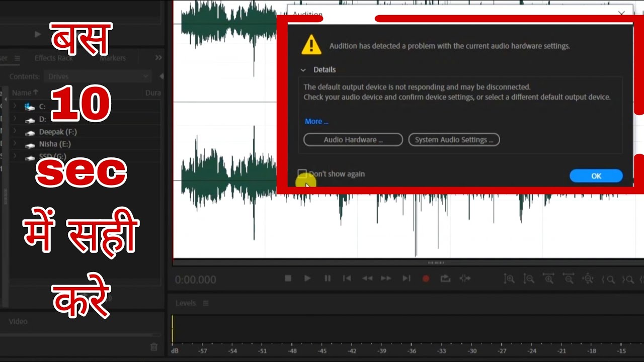Move playhead to next marker

407,278
